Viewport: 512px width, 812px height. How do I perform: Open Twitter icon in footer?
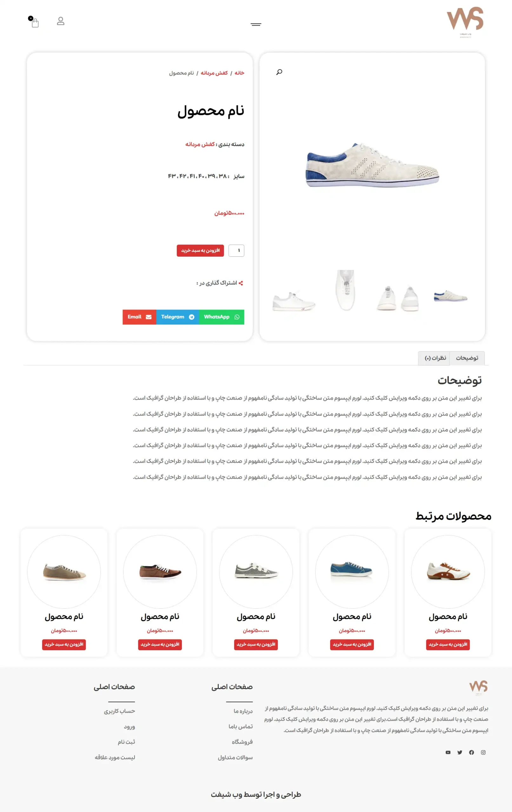click(460, 752)
